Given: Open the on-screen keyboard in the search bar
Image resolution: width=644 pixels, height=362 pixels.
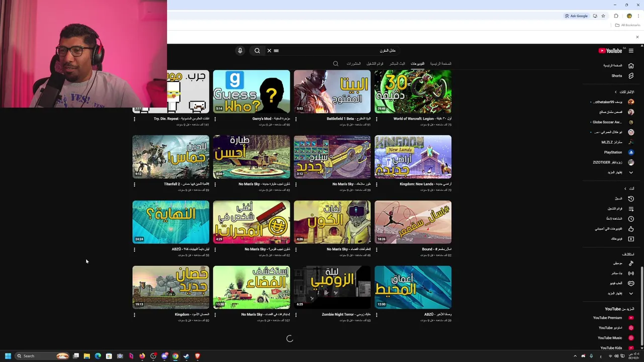Looking at the screenshot, I should 276,51.
